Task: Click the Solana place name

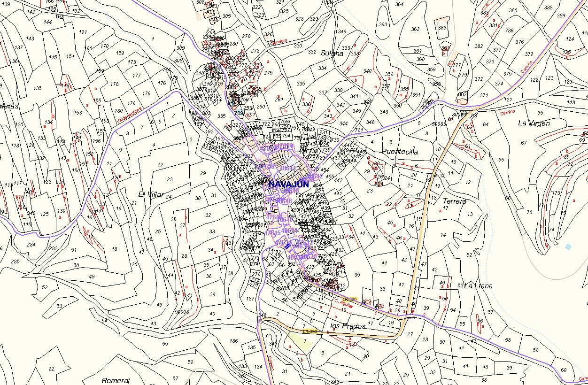Action: pos(332,54)
